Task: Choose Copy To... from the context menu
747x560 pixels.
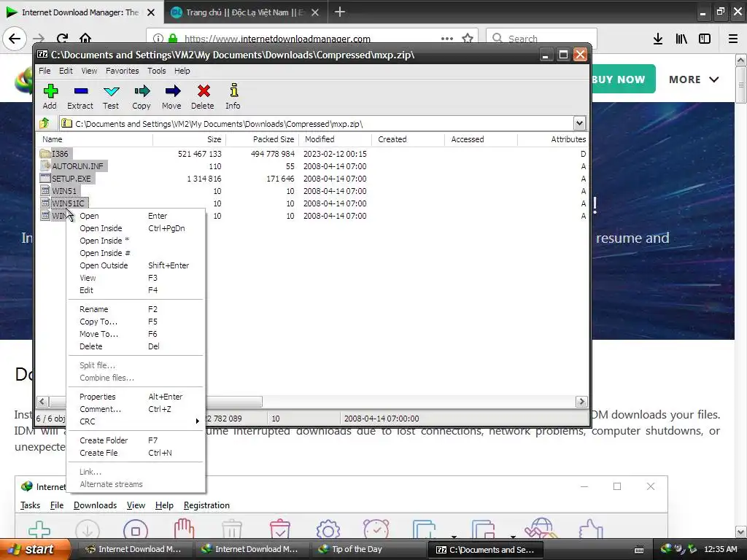Action: click(x=136, y=322)
